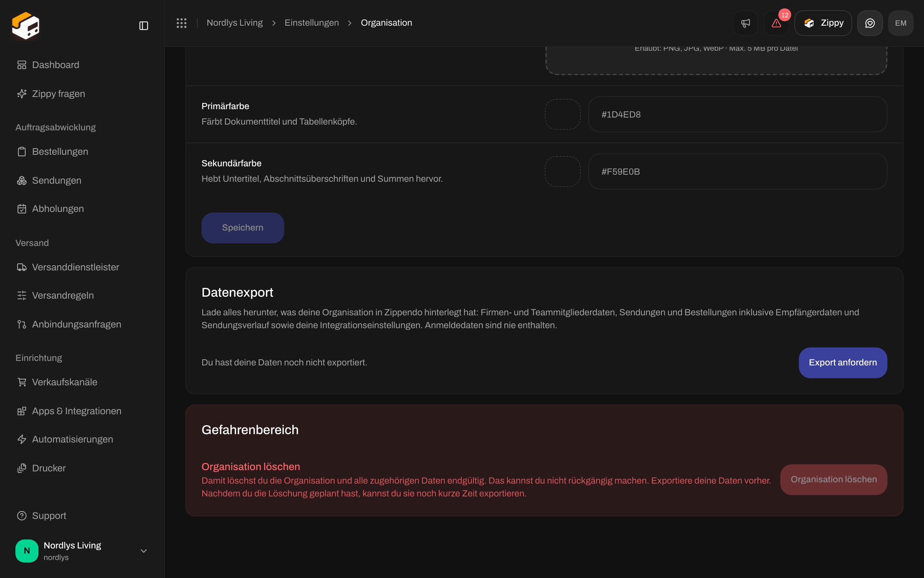Click the Gefahrenbereich heading
The width and height of the screenshot is (924, 578).
click(x=250, y=430)
